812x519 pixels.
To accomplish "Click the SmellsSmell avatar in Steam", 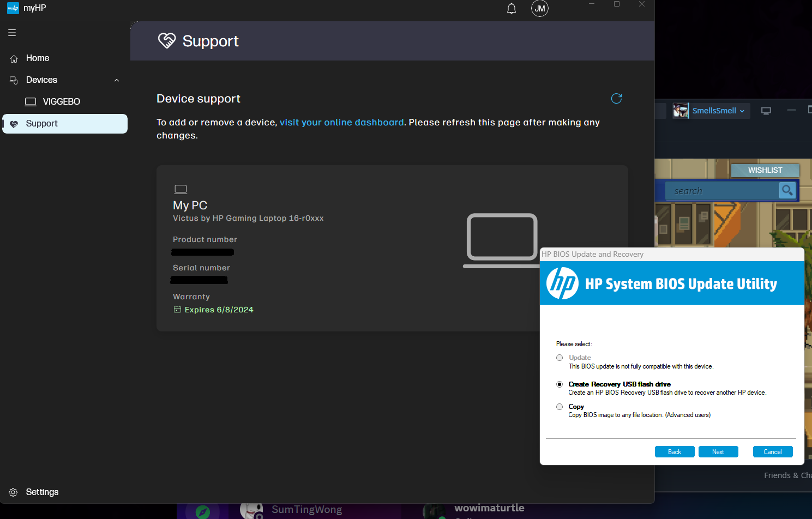I will coord(681,111).
